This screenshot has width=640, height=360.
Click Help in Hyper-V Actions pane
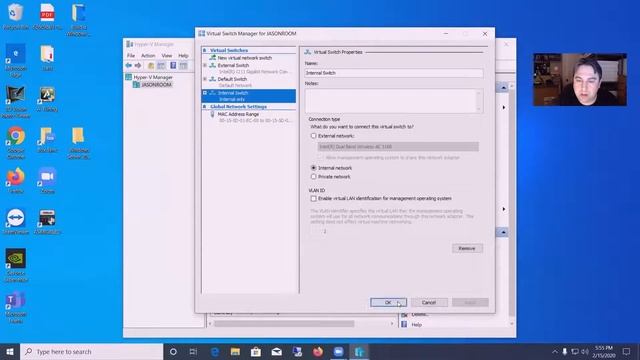click(416, 324)
